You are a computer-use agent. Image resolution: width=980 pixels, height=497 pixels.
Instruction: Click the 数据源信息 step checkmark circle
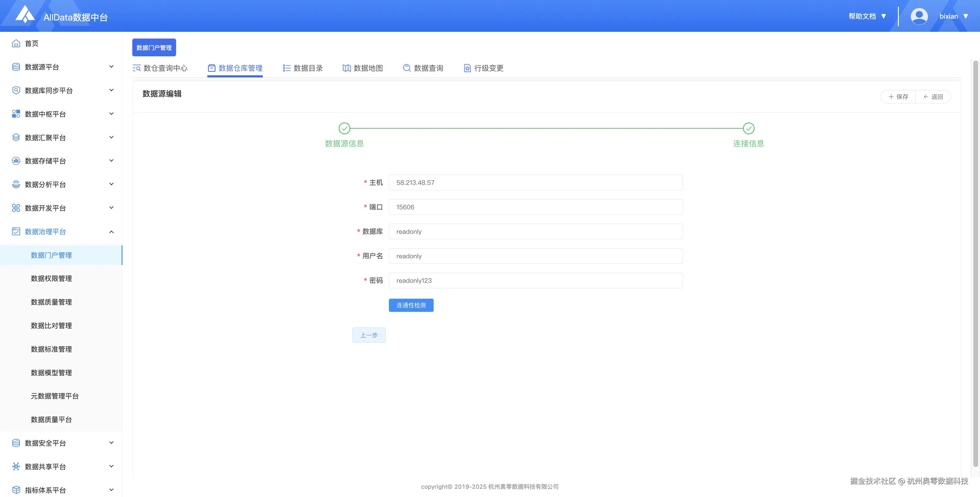(x=344, y=129)
